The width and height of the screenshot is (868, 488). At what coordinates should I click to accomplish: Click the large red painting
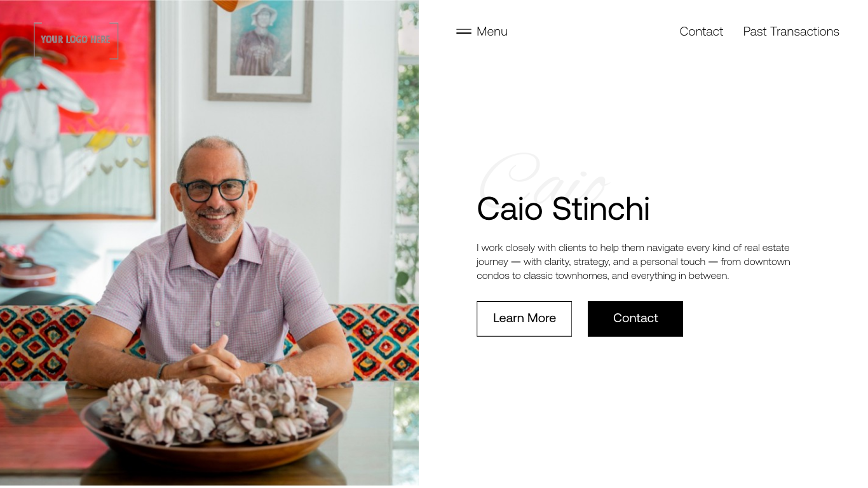click(x=76, y=108)
